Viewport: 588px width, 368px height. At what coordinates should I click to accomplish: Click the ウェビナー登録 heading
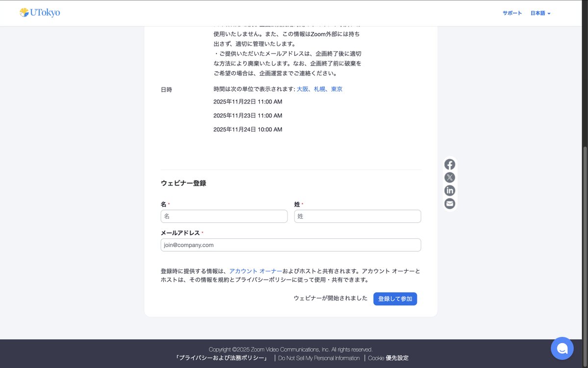[183, 183]
